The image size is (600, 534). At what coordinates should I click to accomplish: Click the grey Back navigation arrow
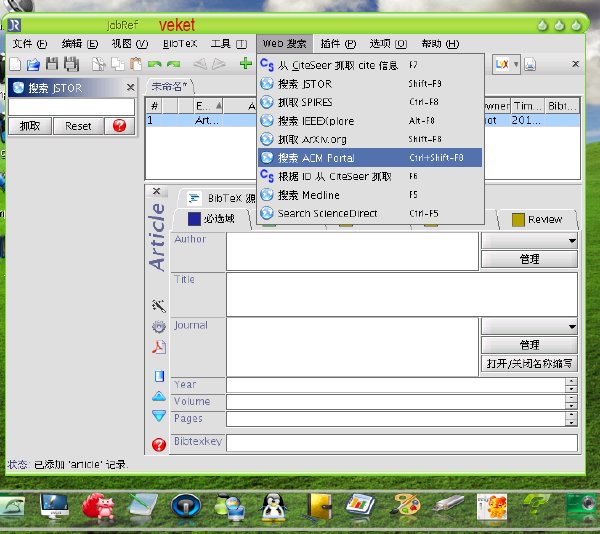[200, 64]
